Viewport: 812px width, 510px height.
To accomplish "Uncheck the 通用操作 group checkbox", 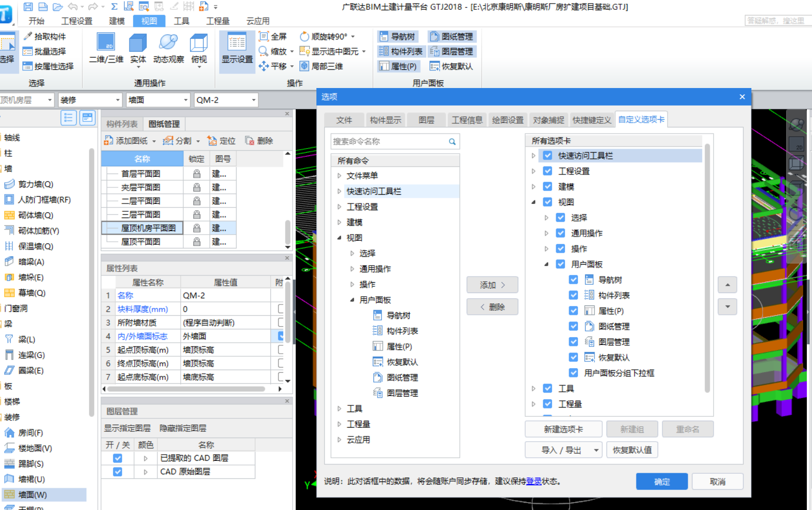I will coord(560,233).
